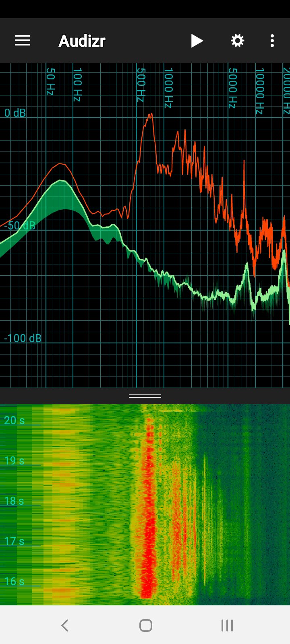Screen dimensions: 290x644
Task: Click the 0 dB level label
Action: coord(15,113)
